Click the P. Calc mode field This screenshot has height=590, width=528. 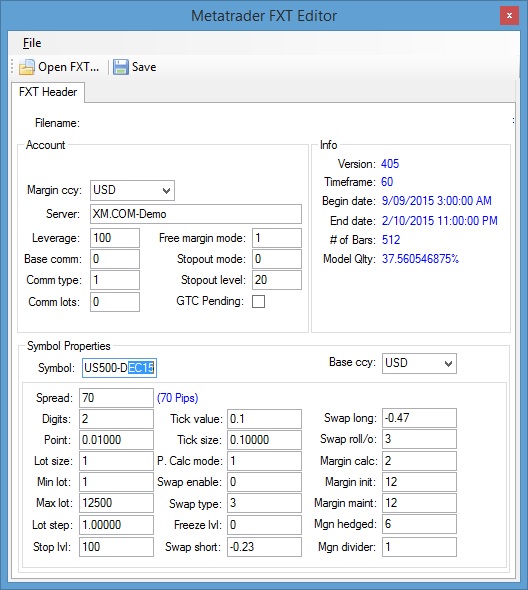coord(264,461)
